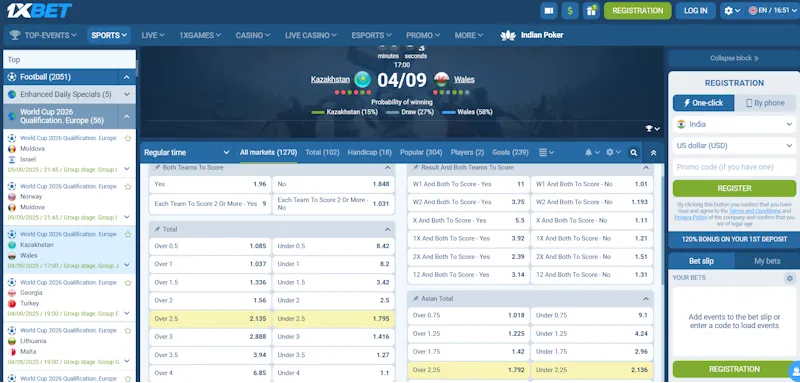Open the dollar payments icon

[x=570, y=11]
